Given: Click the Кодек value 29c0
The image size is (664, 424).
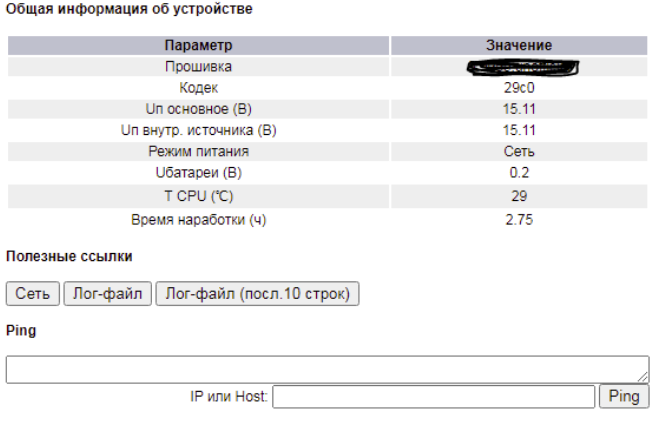Looking at the screenshot, I should click(519, 88).
